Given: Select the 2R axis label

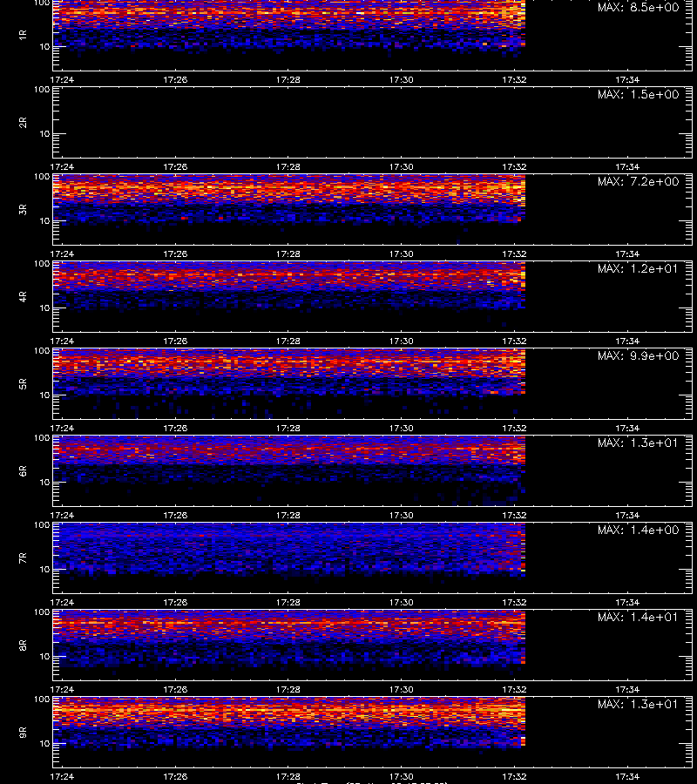Looking at the screenshot, I should 23,123.
